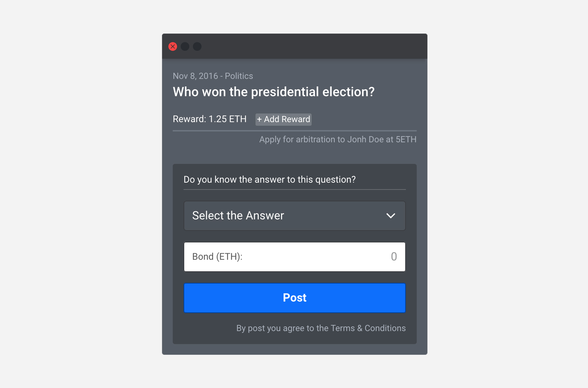This screenshot has width=588, height=388.
Task: Click the Add Reward button label
Action: (287, 120)
